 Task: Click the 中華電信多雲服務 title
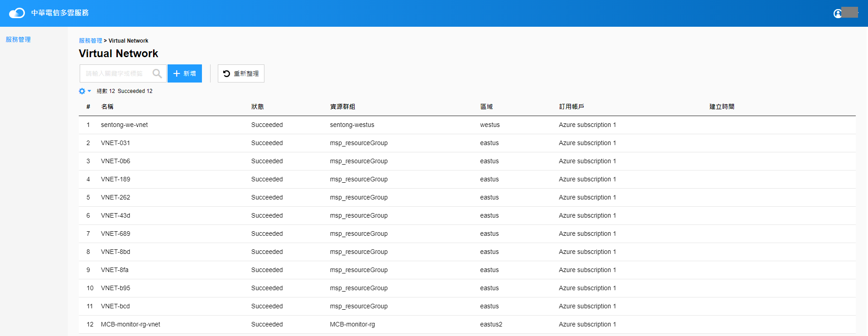click(60, 13)
